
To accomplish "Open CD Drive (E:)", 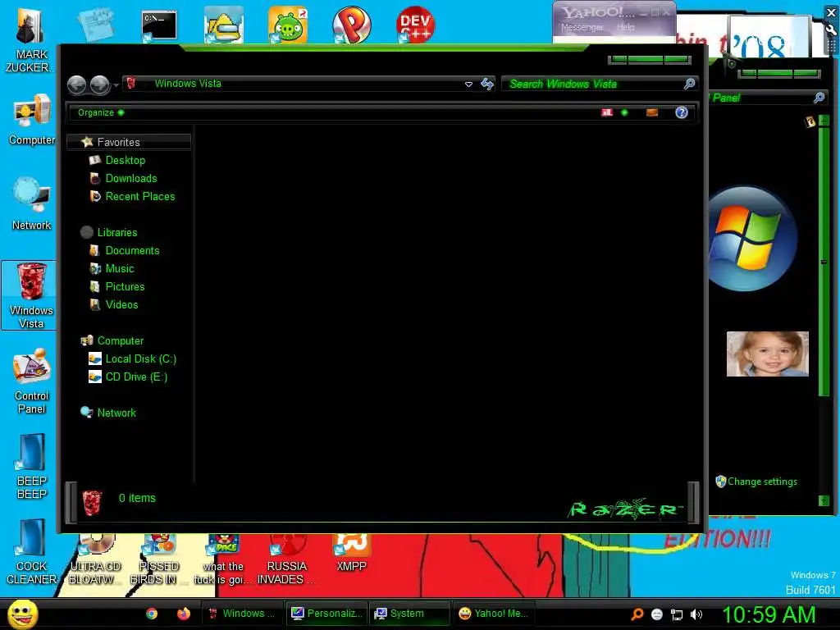I will pos(128,377).
